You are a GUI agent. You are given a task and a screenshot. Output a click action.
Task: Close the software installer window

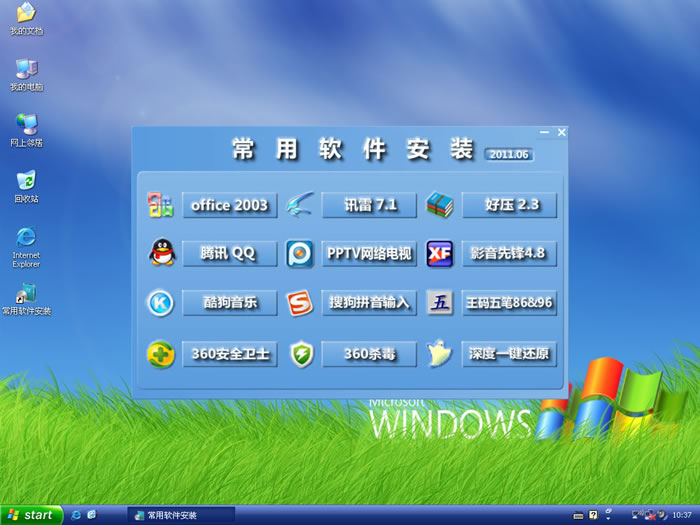pyautogui.click(x=562, y=132)
